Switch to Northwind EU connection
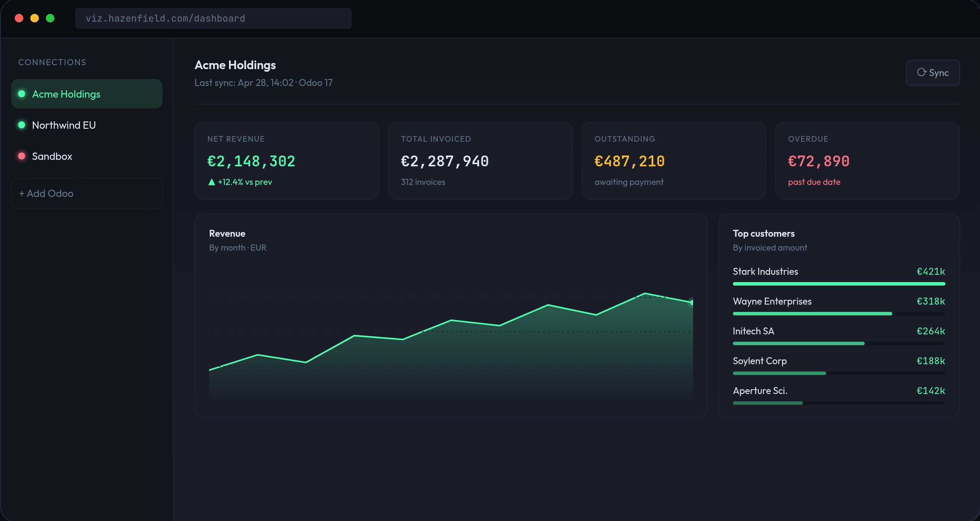The width and height of the screenshot is (980, 521). point(87,125)
